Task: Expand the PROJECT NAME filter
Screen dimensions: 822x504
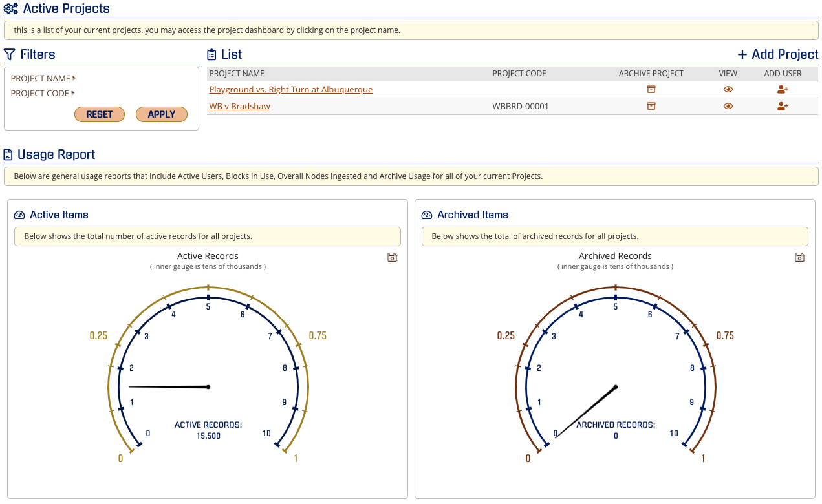Action: coord(43,78)
